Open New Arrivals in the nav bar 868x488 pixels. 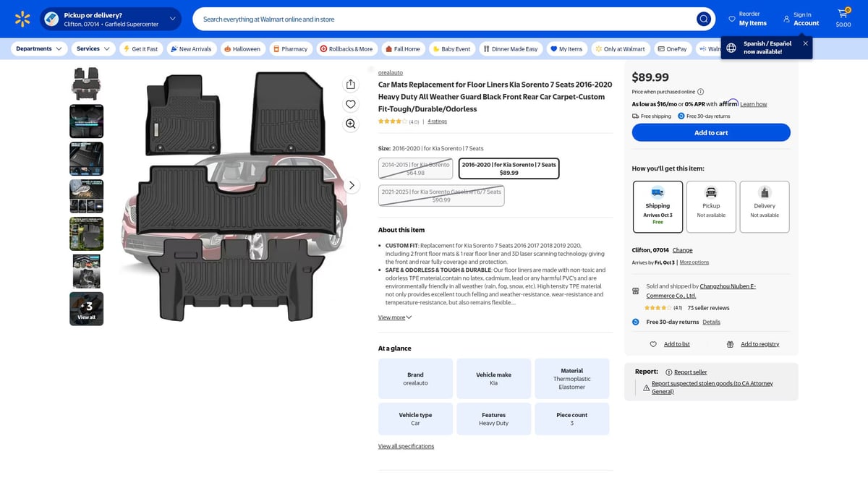(x=191, y=49)
